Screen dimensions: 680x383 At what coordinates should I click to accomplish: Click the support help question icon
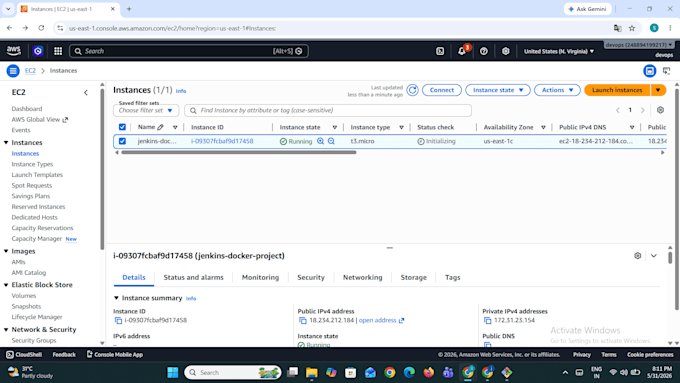(484, 51)
